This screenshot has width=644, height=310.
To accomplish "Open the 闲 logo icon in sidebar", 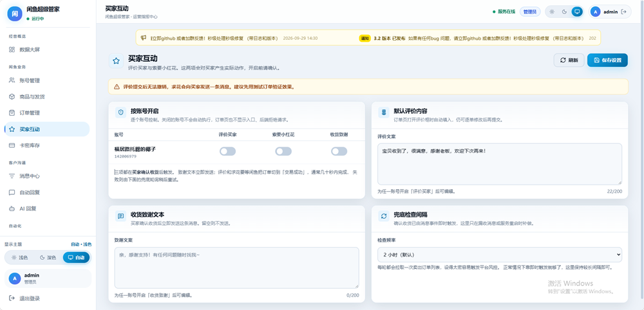I will 14,14.
